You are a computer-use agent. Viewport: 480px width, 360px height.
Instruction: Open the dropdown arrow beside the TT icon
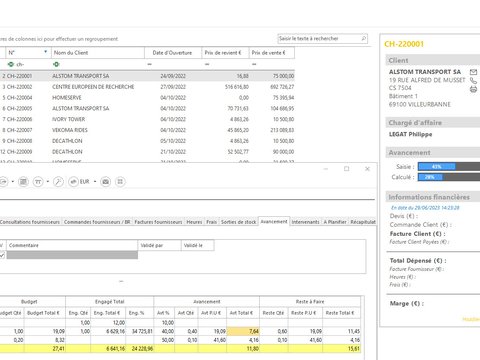click(x=48, y=182)
